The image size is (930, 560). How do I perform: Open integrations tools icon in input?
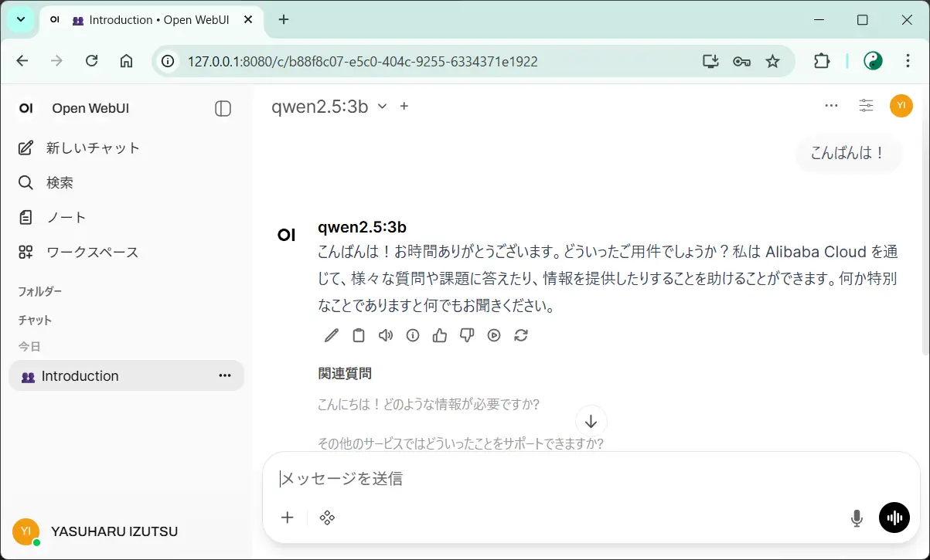[x=327, y=518]
